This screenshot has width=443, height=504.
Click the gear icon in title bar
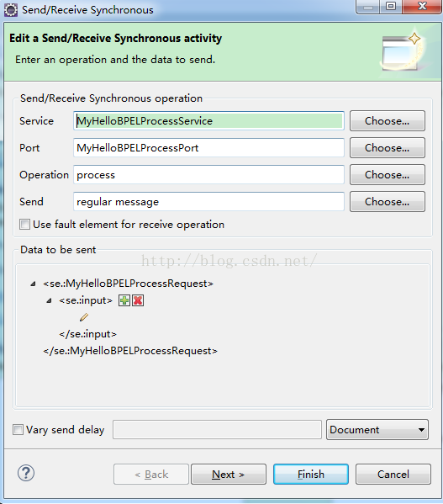(11, 10)
